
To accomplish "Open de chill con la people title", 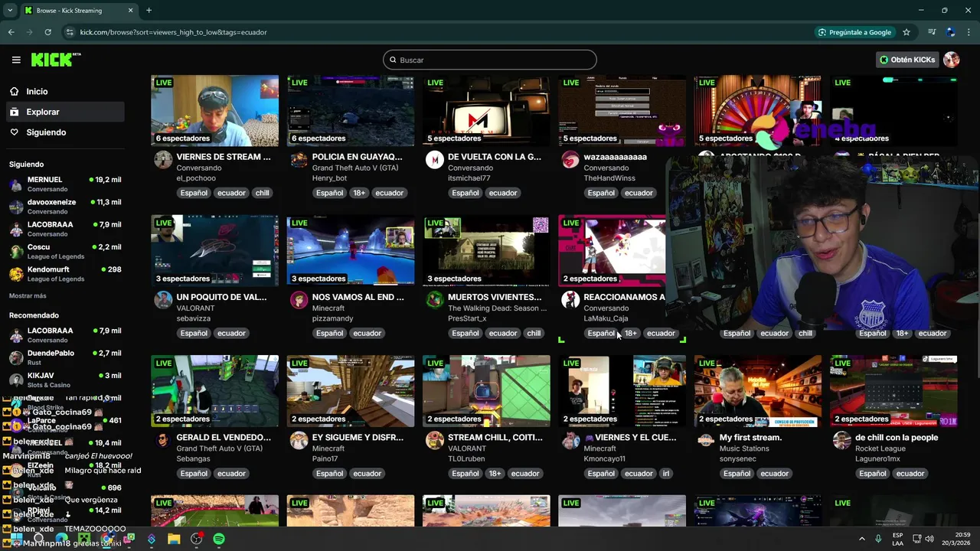I will tap(897, 438).
